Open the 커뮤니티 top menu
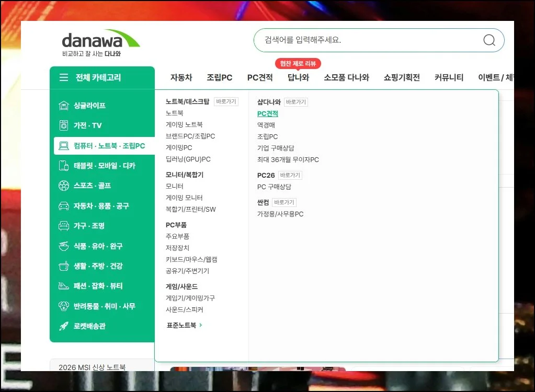The image size is (535, 392). coord(449,77)
